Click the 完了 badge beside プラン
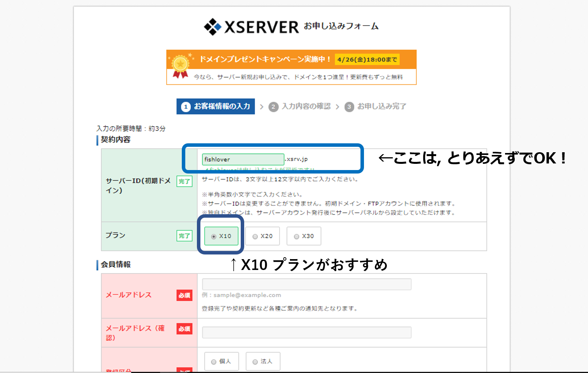588x373 pixels. click(185, 236)
